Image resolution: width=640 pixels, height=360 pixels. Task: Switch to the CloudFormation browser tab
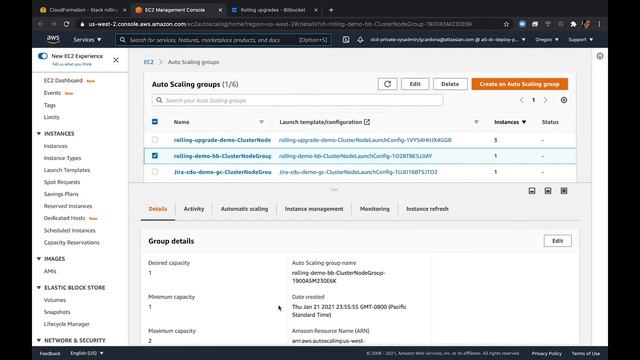83,10
